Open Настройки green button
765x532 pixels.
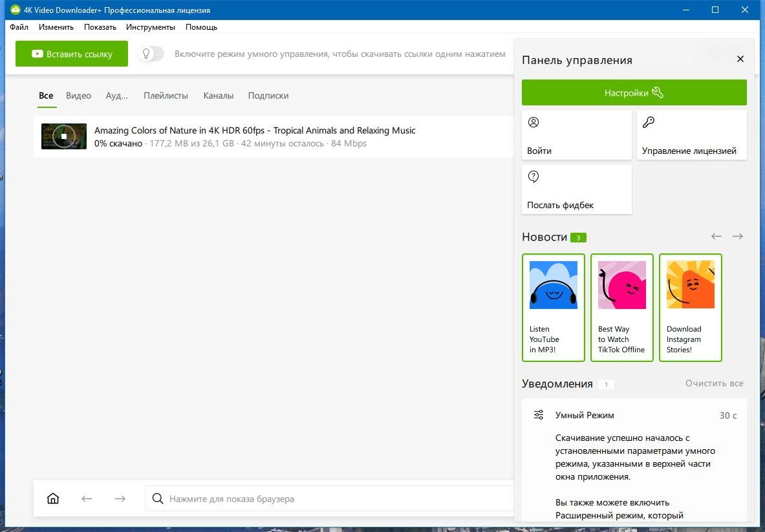[x=634, y=92]
